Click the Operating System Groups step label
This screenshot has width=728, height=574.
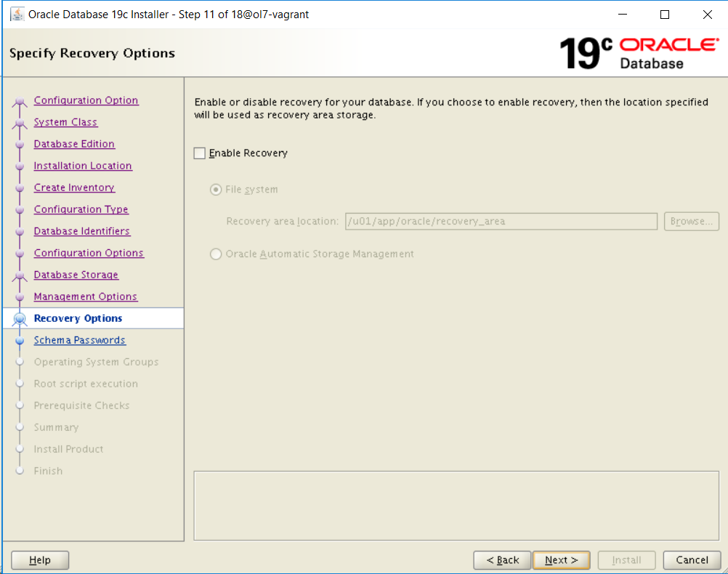coord(96,363)
